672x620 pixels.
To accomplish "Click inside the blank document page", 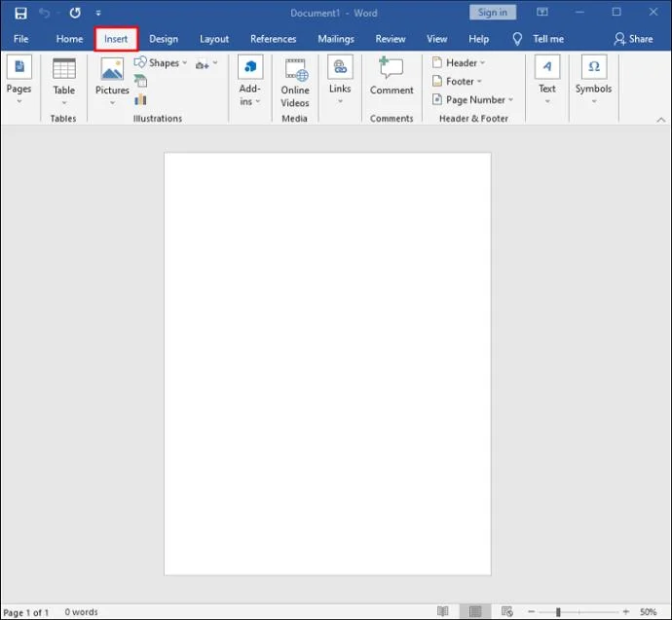I will click(x=327, y=364).
